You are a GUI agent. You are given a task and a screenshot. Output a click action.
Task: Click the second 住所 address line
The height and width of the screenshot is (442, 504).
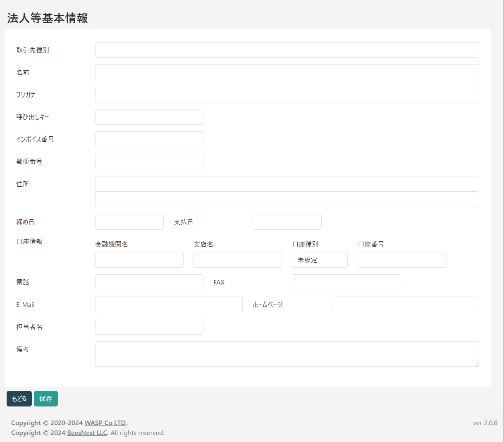tap(287, 200)
